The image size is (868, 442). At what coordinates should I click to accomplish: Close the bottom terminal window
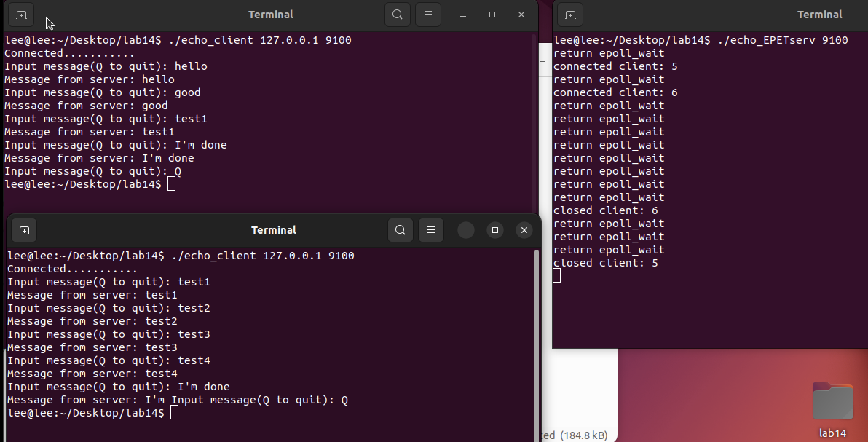(x=524, y=230)
